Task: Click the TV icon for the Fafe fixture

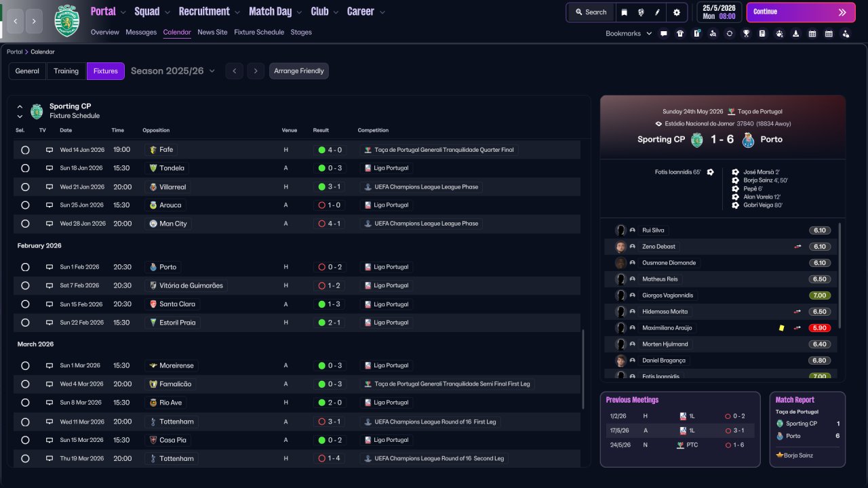Action: (x=50, y=150)
